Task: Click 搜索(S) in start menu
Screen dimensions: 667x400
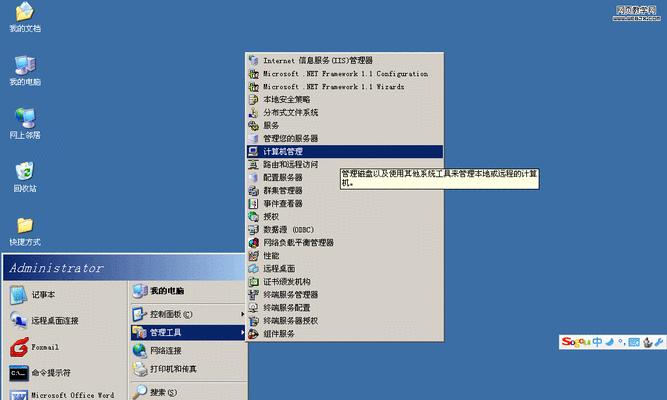Action: coord(188,392)
